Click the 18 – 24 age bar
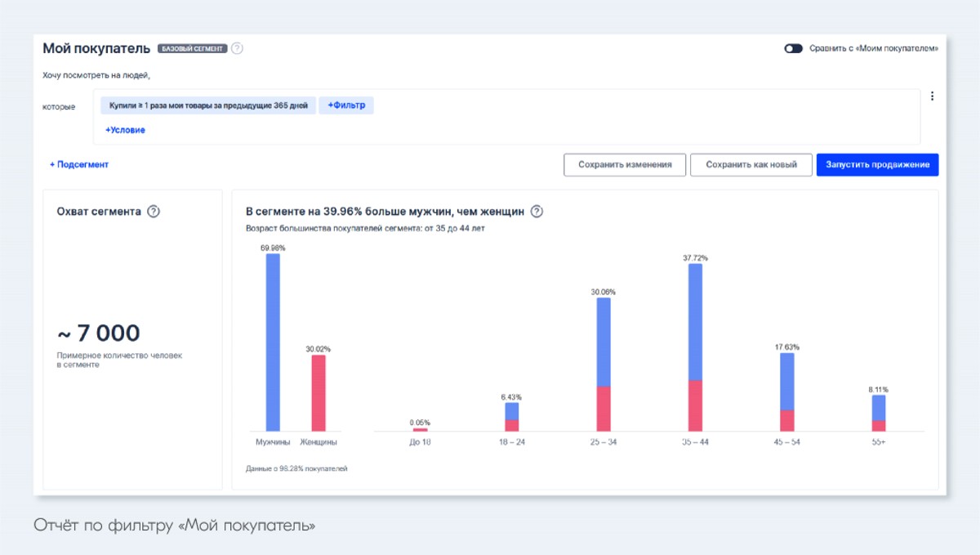The height and width of the screenshot is (555, 980). (x=511, y=417)
